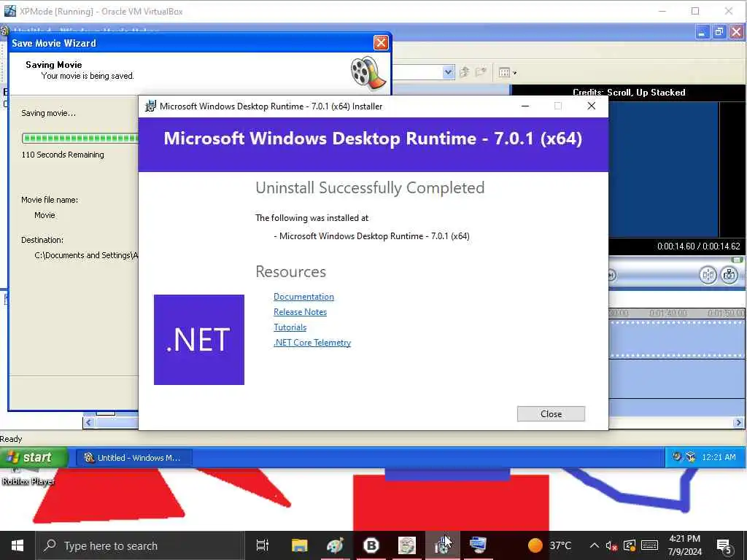Restore the Movie Maker window inside XP

tap(719, 32)
